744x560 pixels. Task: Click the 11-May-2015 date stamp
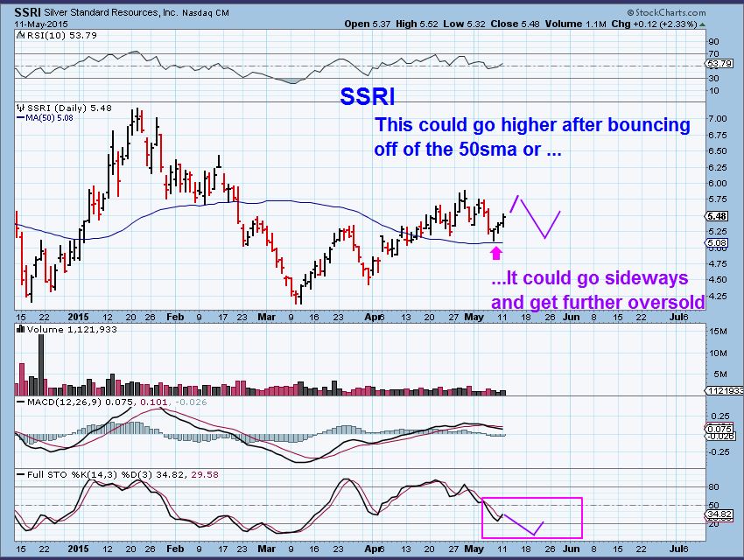pos(41,24)
